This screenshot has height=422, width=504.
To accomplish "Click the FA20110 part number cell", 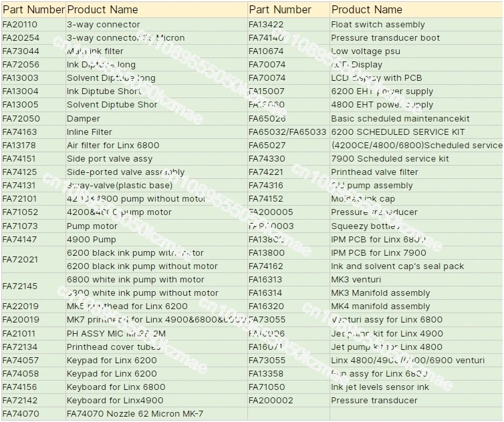I will click(x=20, y=25).
